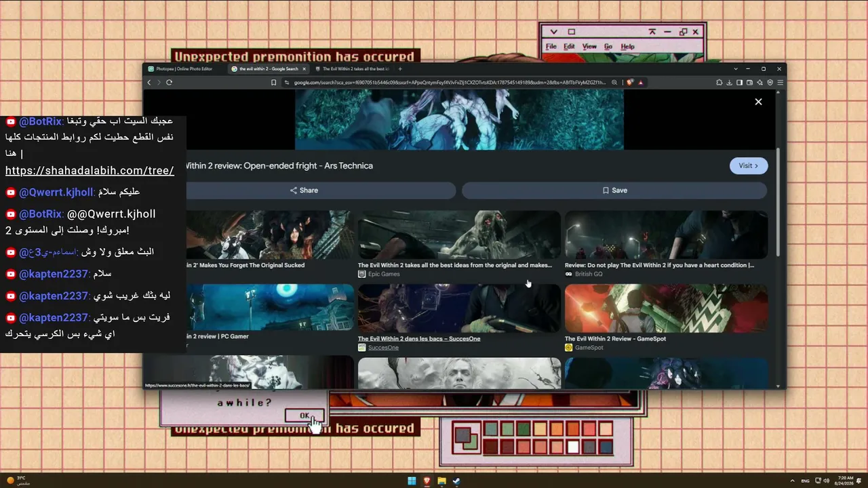Click the square icon in the retro window title bar

pos(571,32)
